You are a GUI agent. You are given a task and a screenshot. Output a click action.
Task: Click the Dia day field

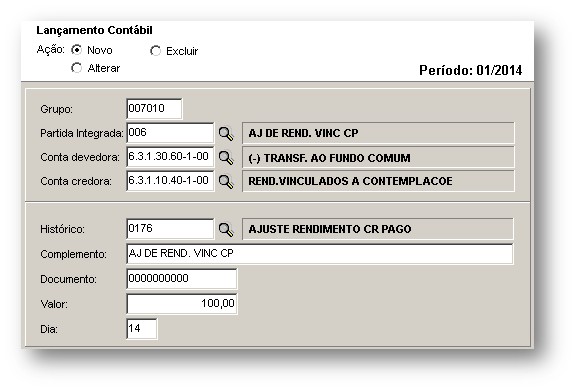click(x=141, y=329)
